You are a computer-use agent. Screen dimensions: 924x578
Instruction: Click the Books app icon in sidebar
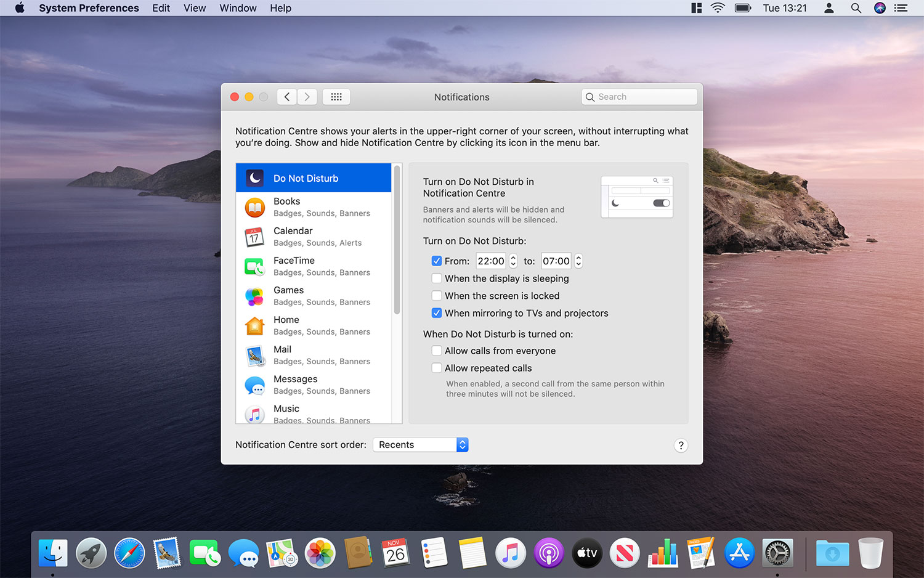(x=255, y=207)
